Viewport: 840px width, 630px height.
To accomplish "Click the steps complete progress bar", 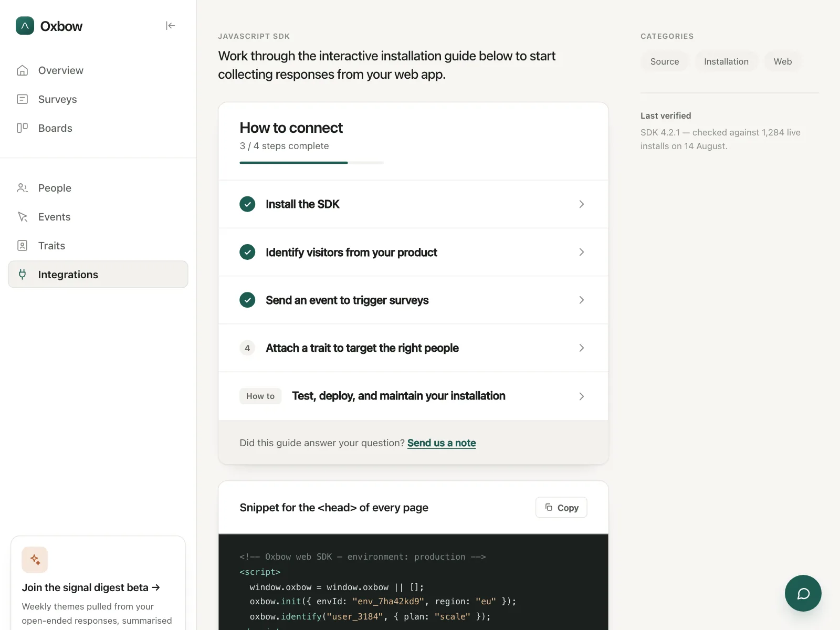I will point(312,163).
